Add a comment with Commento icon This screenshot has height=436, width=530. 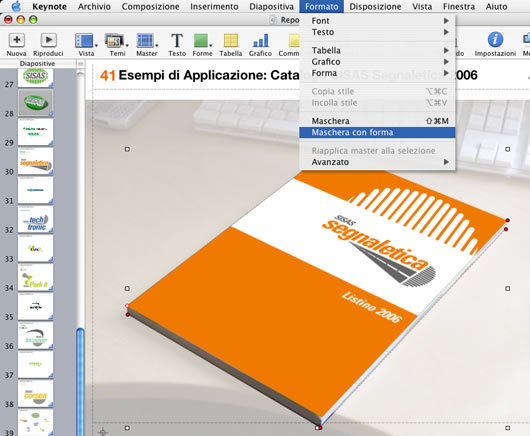click(x=293, y=41)
